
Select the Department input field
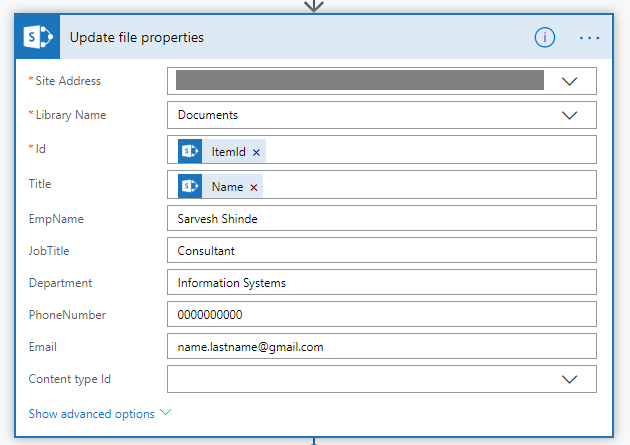[381, 283]
